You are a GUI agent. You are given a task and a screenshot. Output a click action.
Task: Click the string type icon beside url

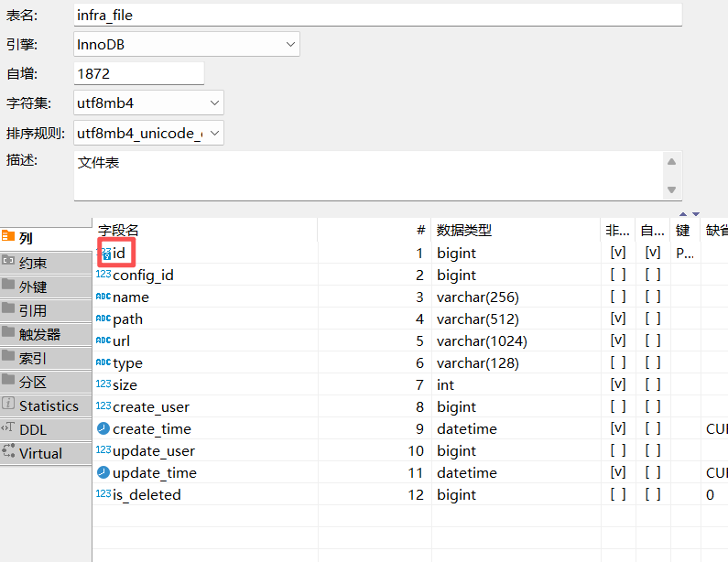pos(103,340)
